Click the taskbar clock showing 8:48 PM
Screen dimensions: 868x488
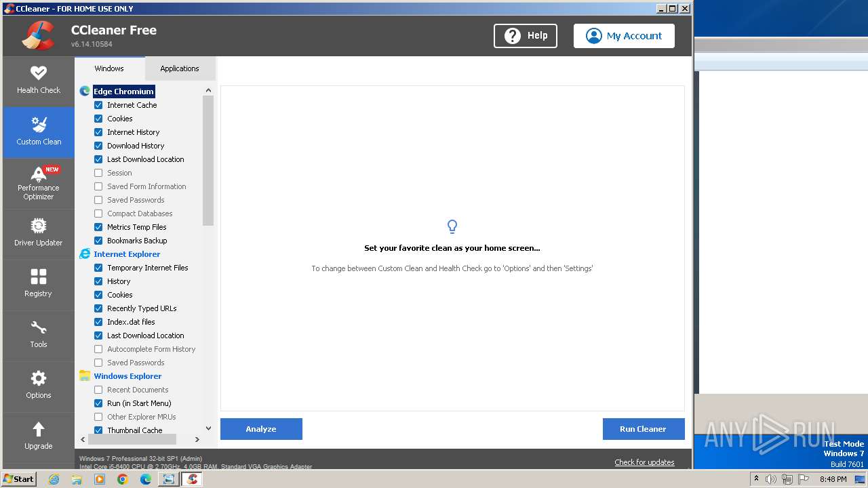point(833,479)
